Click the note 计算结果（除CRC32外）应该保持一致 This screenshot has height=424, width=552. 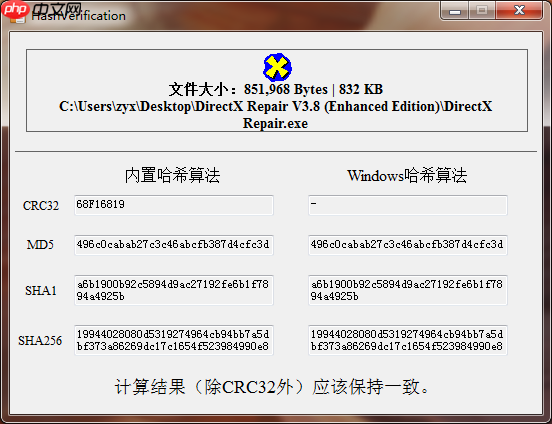point(272,387)
